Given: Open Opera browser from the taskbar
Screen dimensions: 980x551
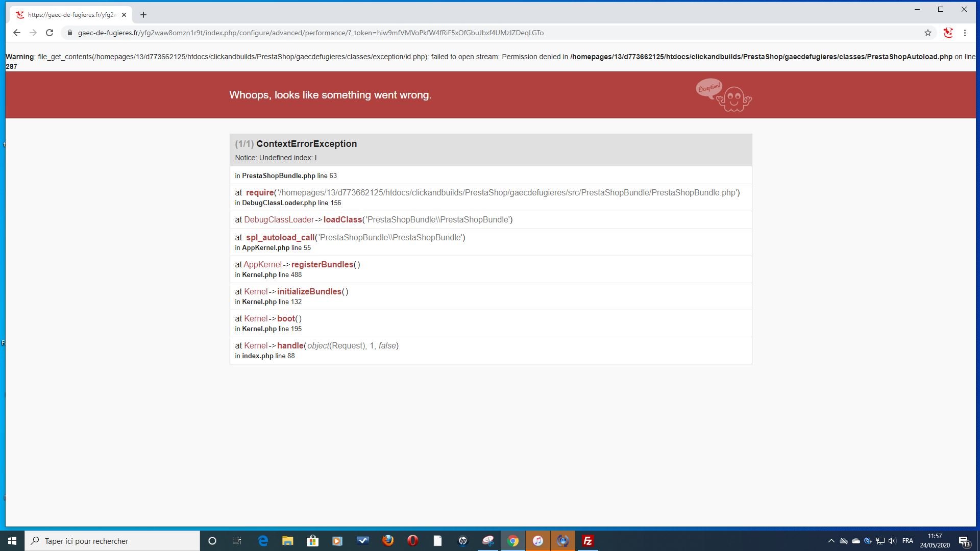Looking at the screenshot, I should (x=413, y=541).
